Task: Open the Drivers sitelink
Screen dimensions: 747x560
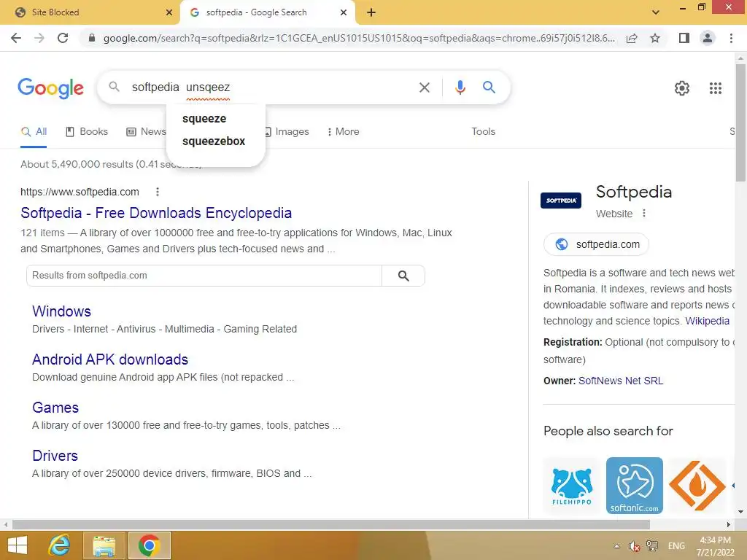Action: [55, 456]
